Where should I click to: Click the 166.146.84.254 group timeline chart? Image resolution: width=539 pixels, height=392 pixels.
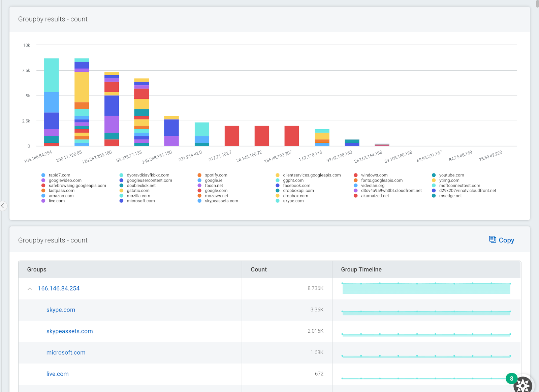[426, 289]
